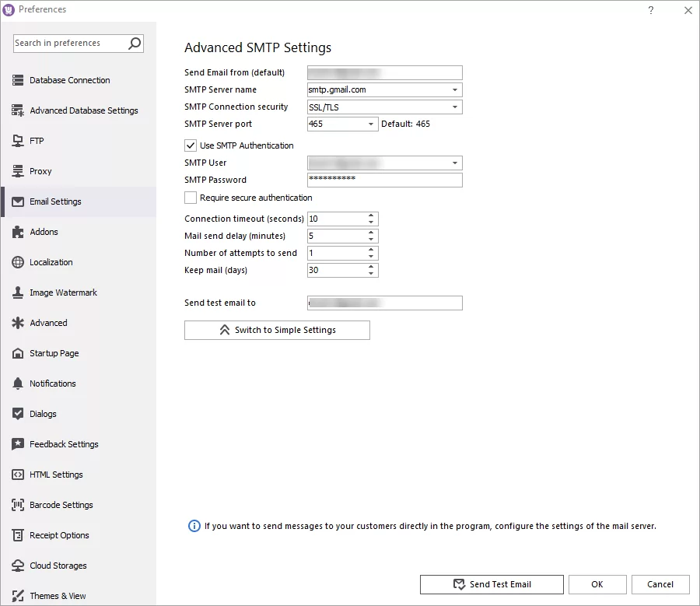Uncheck Use SMTP Authentication
This screenshot has width=700, height=606.
coord(190,145)
